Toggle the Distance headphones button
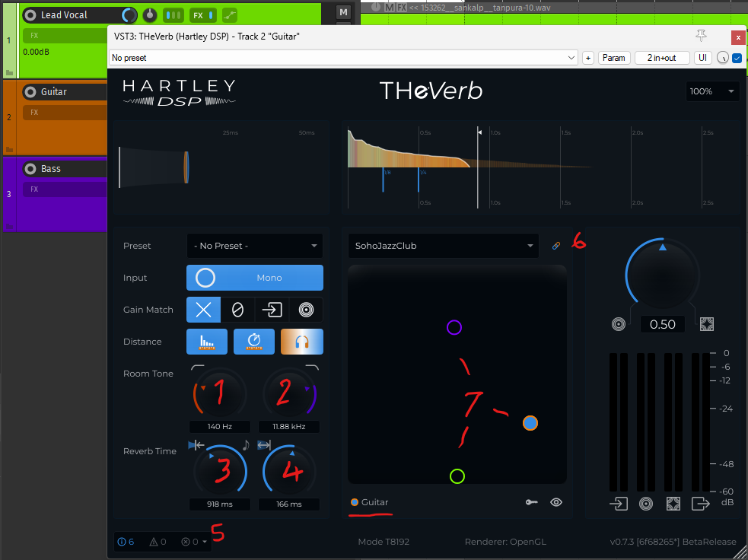 302,342
